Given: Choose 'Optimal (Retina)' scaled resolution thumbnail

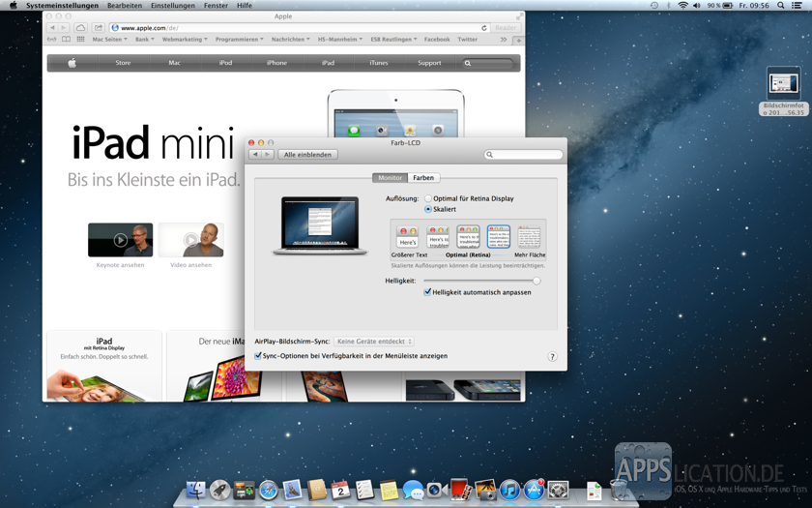Looking at the screenshot, I should point(468,237).
